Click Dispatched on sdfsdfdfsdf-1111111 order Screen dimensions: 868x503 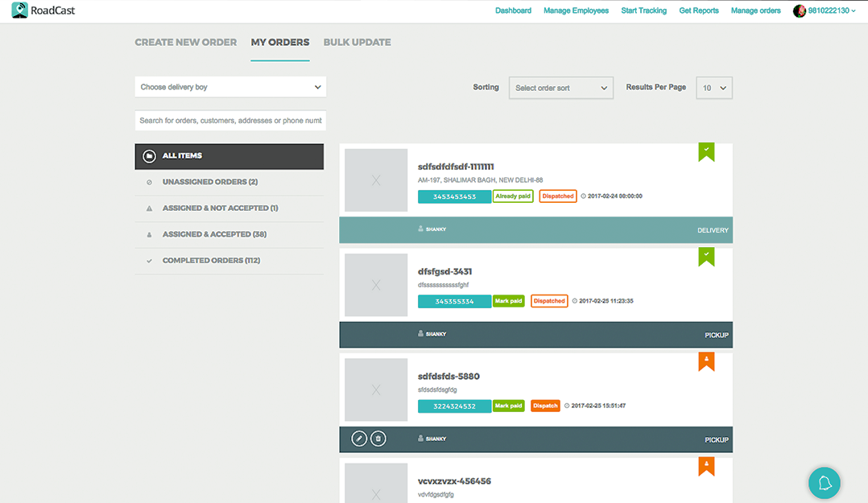558,196
